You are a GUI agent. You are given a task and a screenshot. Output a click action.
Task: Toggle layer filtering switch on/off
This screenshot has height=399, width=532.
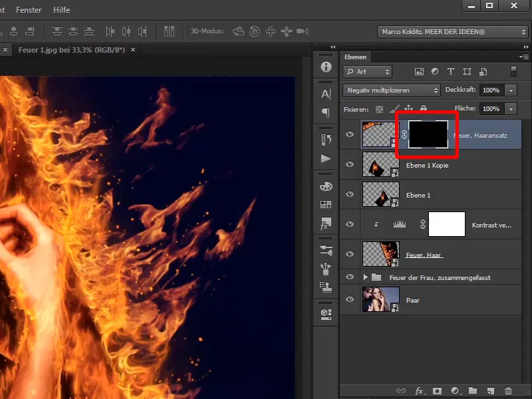[513, 71]
